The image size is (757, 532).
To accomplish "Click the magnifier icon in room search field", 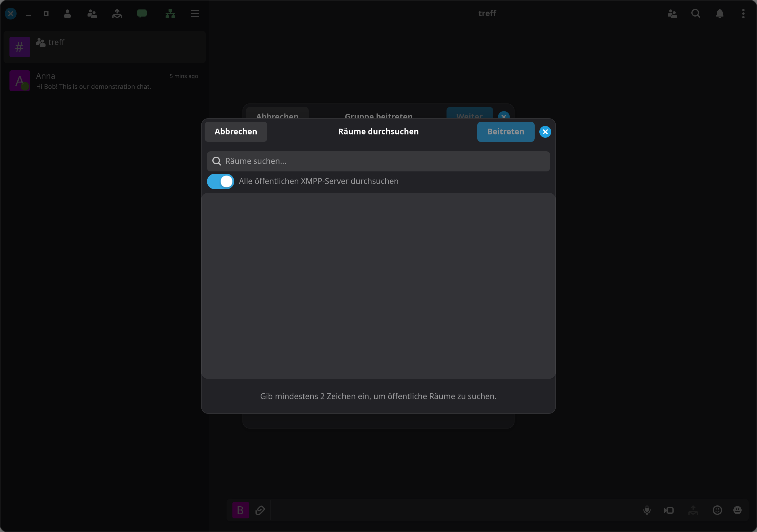I will click(217, 161).
